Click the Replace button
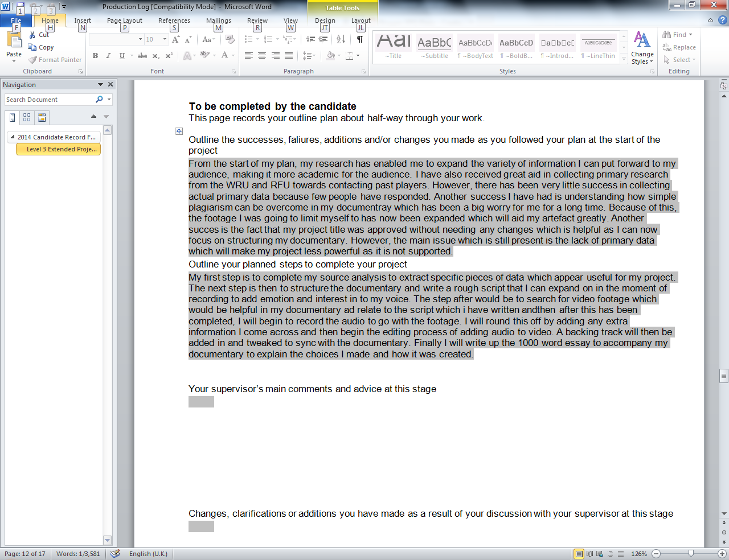This screenshot has width=729, height=560. click(679, 47)
